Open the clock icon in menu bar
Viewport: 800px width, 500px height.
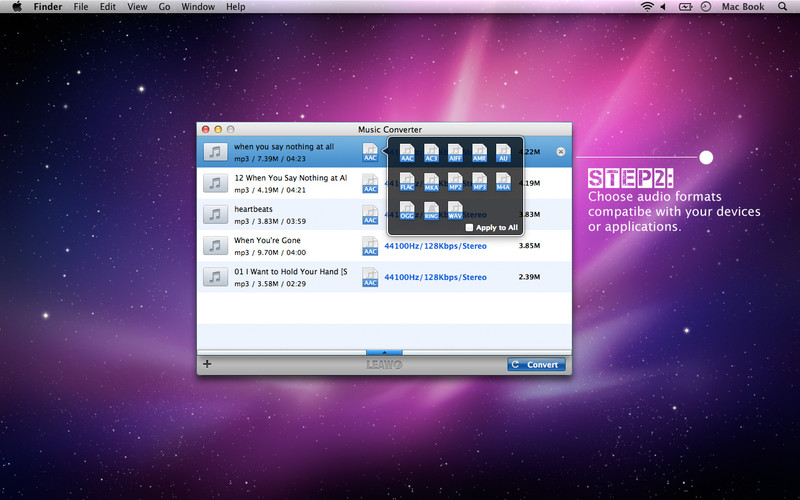point(706,7)
